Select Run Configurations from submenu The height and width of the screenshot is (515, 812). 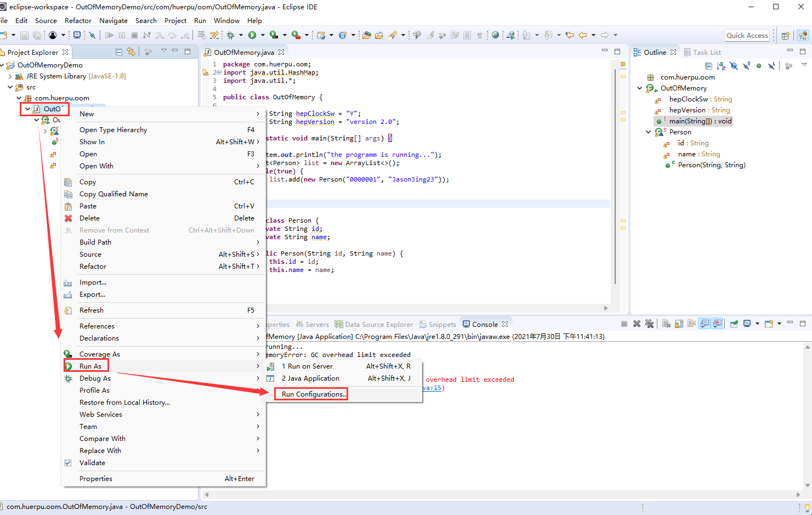[x=314, y=394]
